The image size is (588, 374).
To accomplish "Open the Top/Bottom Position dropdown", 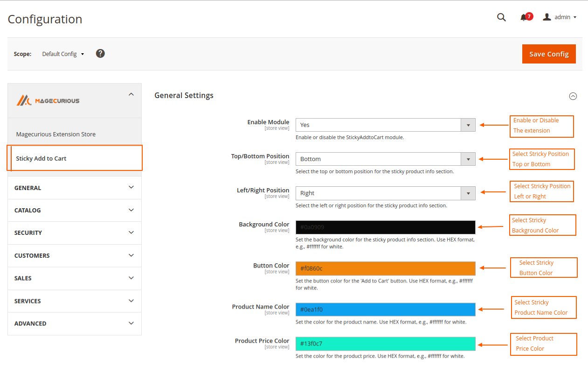I will pos(468,159).
